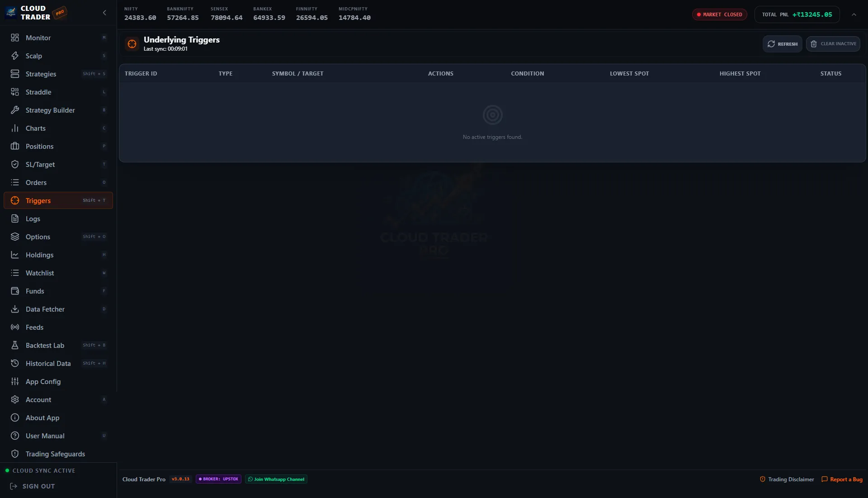The height and width of the screenshot is (498, 868).
Task: Click the Actions column header
Action: pos(441,73)
